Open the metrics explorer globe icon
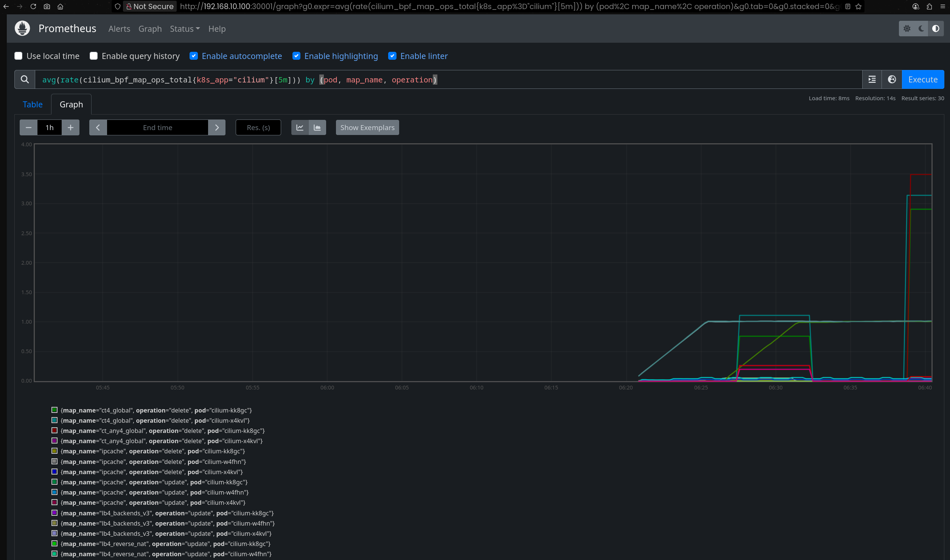Screen dimensions: 950x560 coord(892,79)
